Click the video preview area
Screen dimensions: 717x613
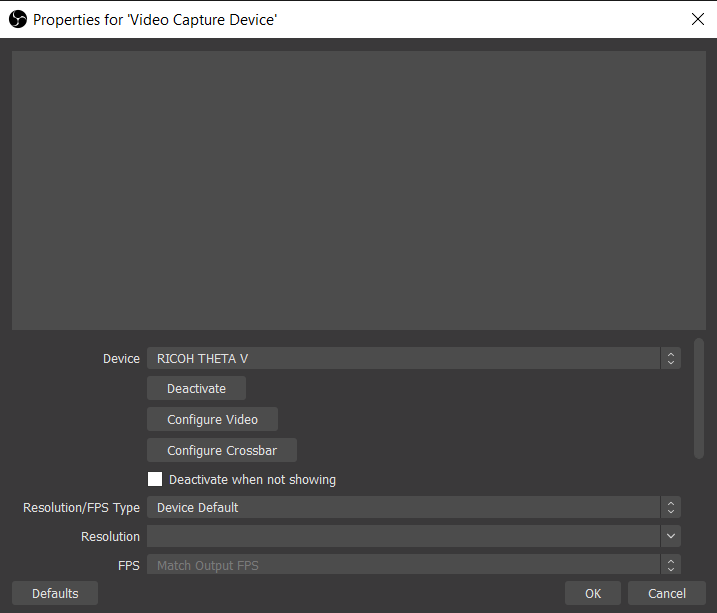tap(358, 190)
